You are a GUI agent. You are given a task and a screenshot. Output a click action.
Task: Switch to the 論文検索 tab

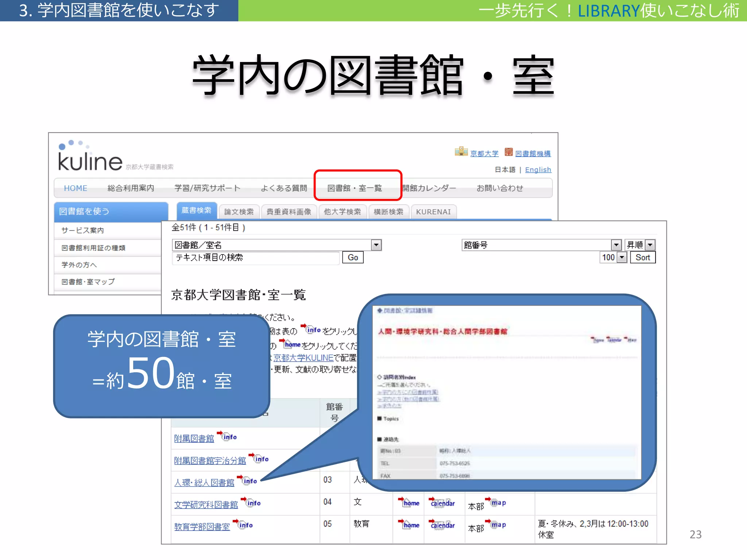[239, 212]
